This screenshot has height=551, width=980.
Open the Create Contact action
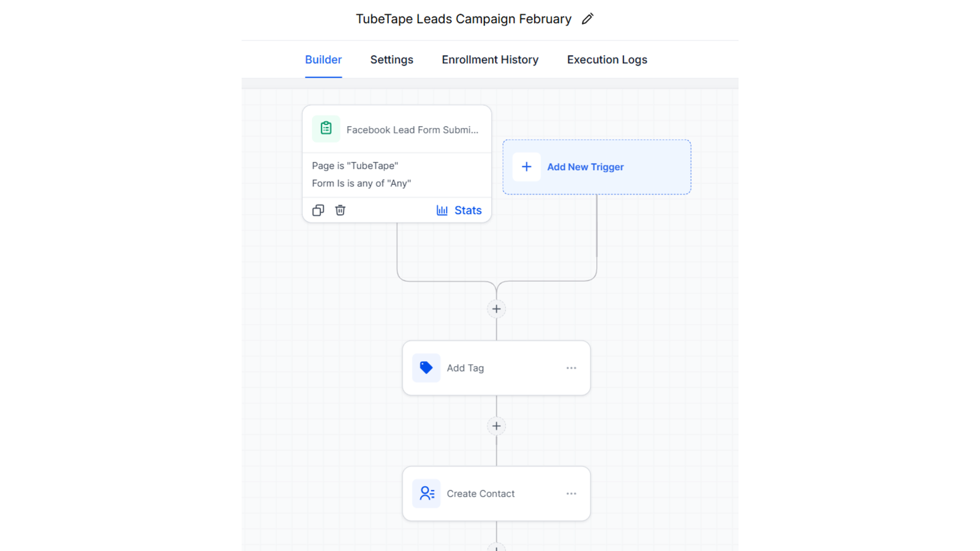pyautogui.click(x=496, y=493)
